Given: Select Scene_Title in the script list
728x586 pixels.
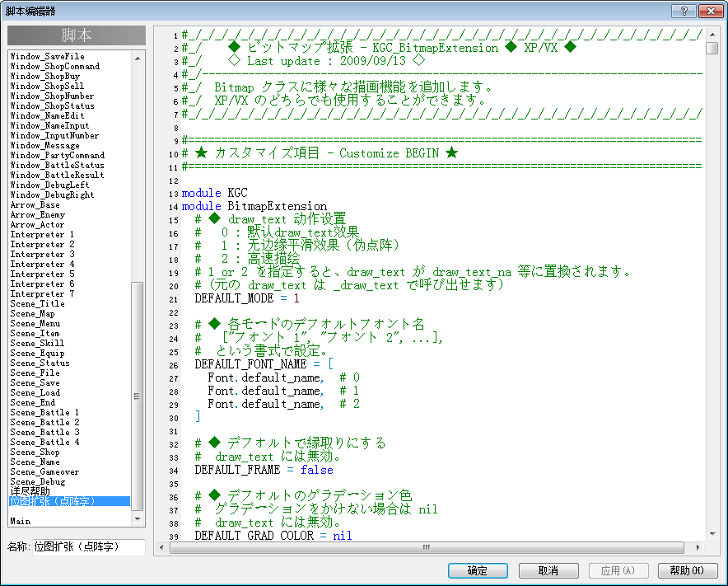Looking at the screenshot, I should 38,303.
